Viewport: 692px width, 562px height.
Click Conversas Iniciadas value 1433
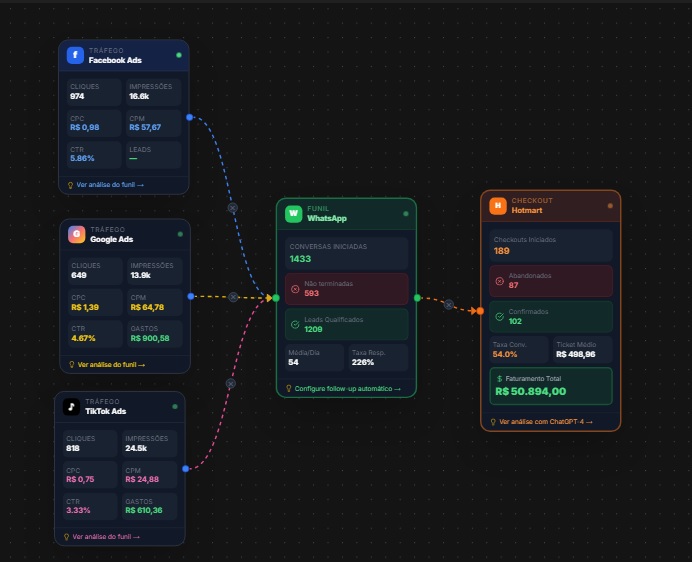click(x=301, y=259)
